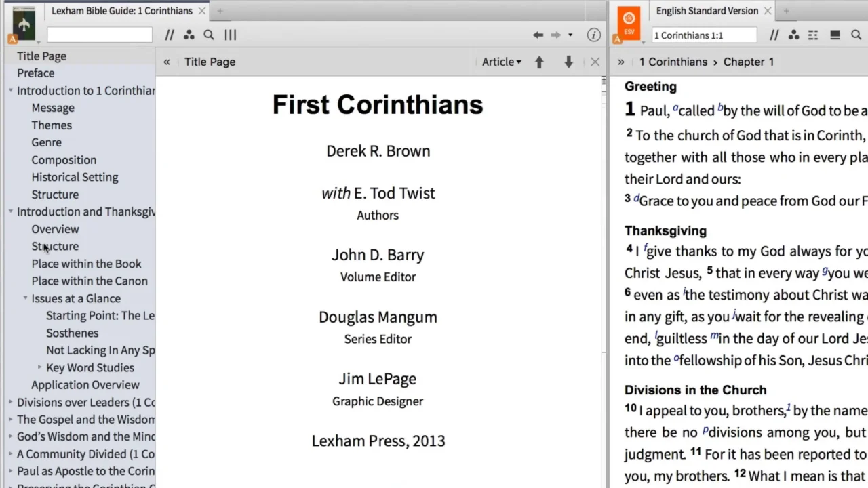Add a new tab beside English Standard Version
This screenshot has height=488, width=868.
tap(786, 11)
